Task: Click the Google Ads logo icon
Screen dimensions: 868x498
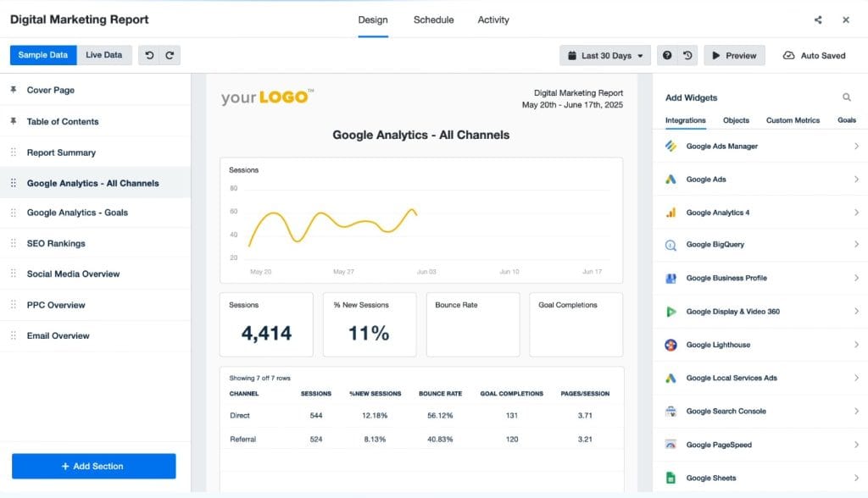Action: 670,180
